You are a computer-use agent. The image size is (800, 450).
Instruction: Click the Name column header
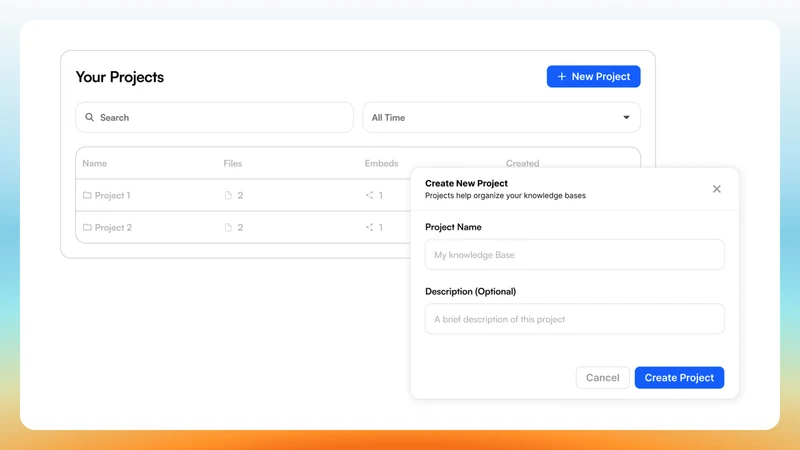(x=94, y=163)
